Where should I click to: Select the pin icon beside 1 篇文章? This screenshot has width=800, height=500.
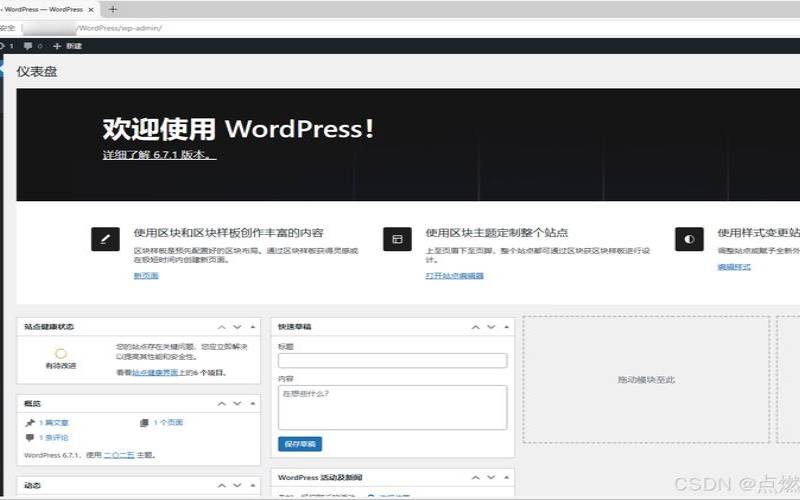[x=30, y=422]
